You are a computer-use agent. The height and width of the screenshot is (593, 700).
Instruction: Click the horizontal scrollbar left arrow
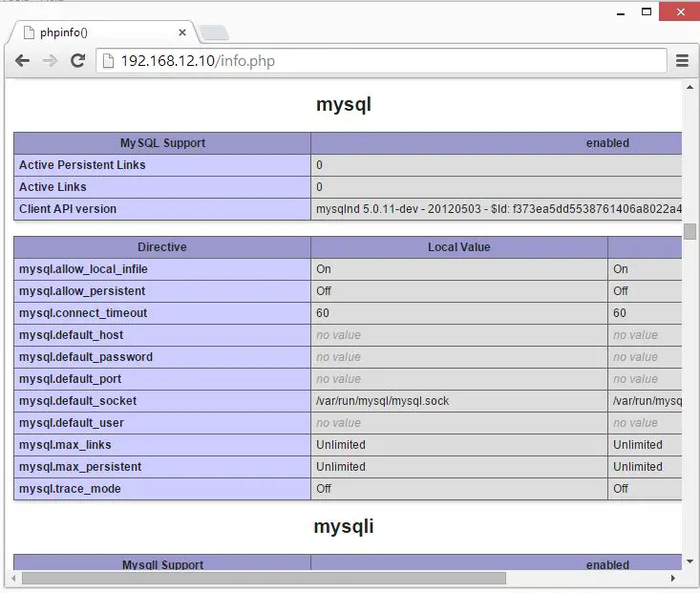[x=13, y=579]
